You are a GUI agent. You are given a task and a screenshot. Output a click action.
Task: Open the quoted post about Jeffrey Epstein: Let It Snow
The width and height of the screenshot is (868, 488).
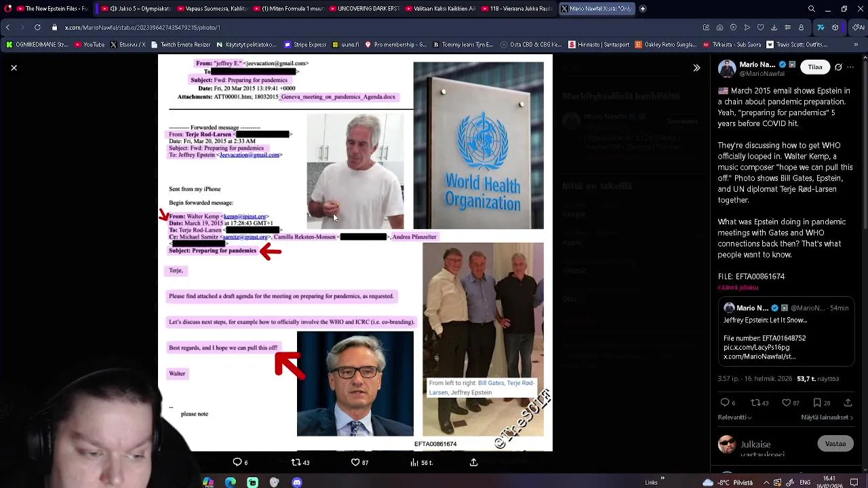point(786,332)
